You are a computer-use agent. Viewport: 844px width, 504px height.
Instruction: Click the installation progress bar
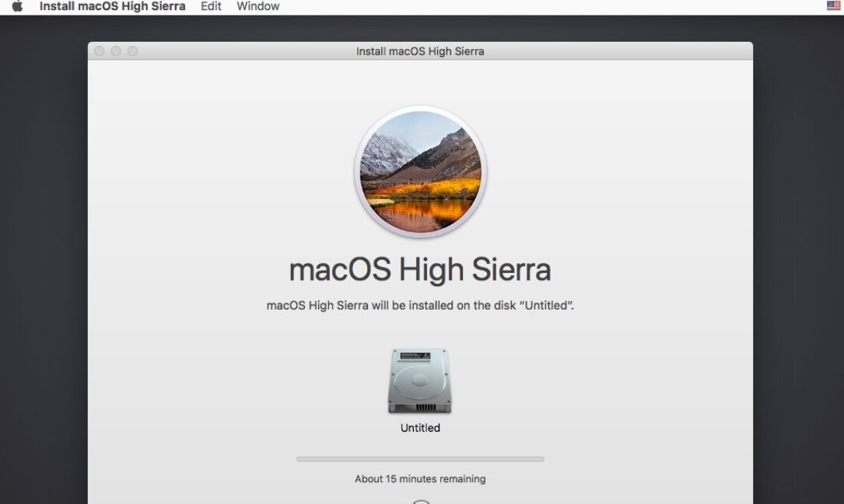(x=420, y=460)
